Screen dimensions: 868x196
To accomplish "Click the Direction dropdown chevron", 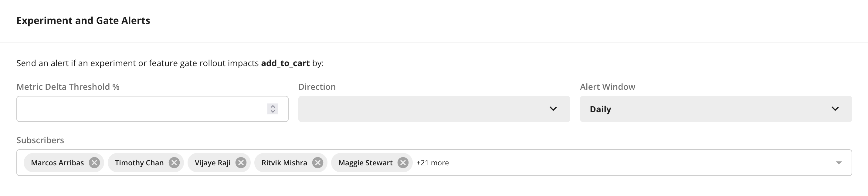I will tap(553, 109).
